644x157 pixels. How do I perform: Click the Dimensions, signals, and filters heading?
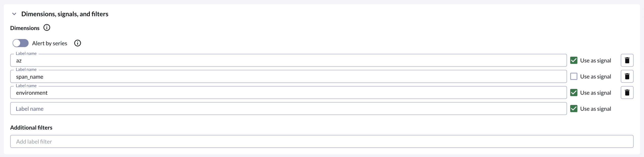pos(65,14)
